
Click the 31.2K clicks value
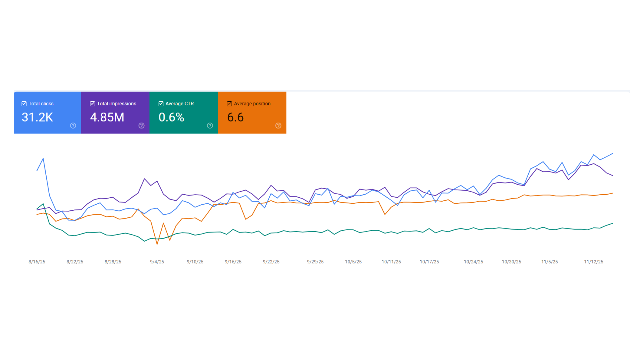(x=37, y=117)
